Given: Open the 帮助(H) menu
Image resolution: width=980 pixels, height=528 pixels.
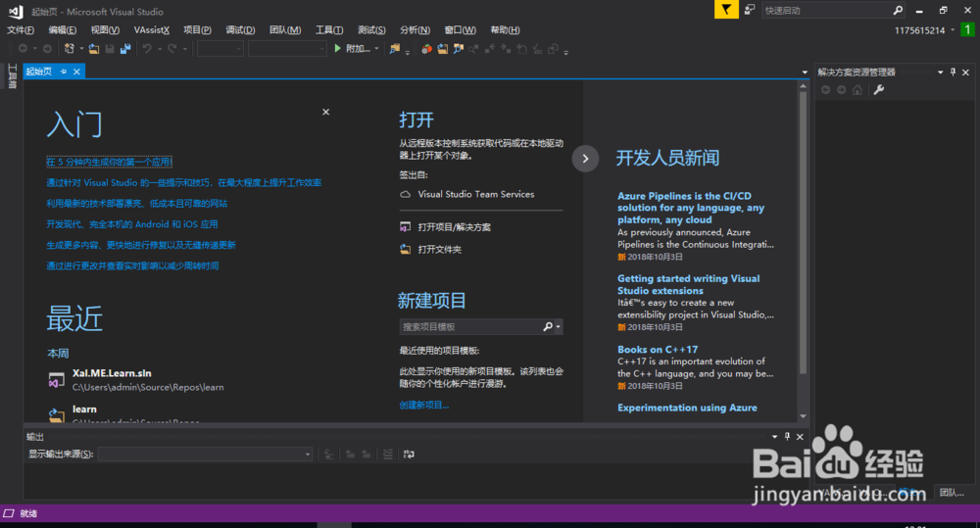Looking at the screenshot, I should pyautogui.click(x=505, y=30).
